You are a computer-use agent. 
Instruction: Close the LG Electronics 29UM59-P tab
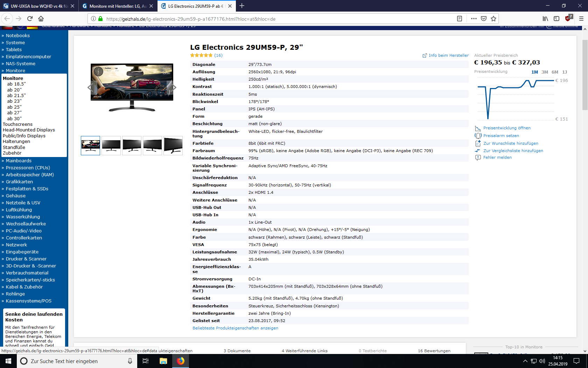coord(230,6)
